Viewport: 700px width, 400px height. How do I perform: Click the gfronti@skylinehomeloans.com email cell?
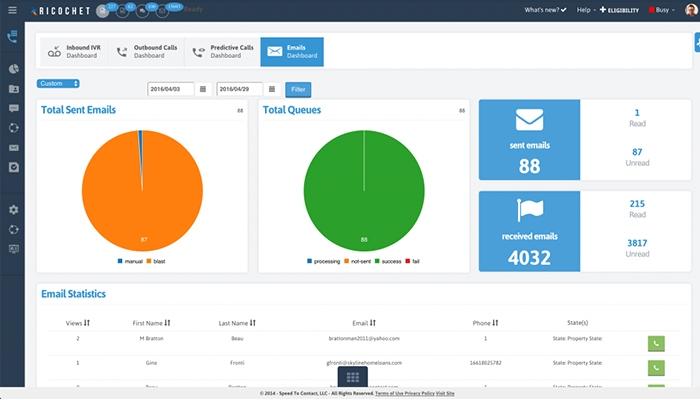[x=364, y=362]
